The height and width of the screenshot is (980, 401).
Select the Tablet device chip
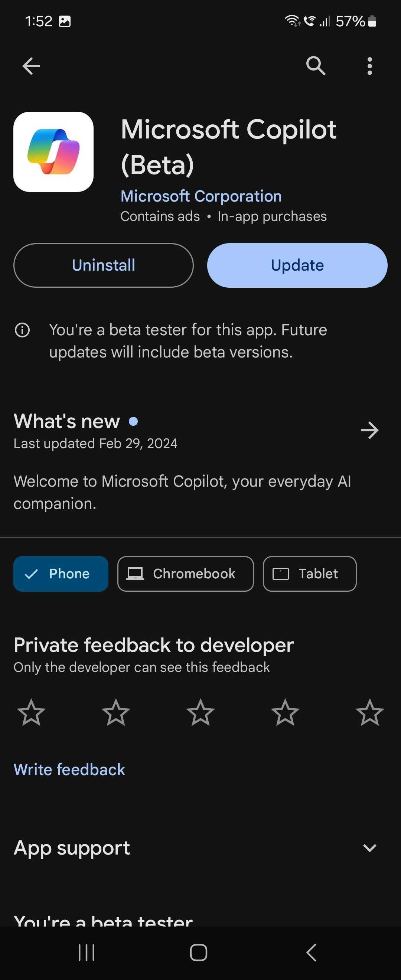point(310,574)
